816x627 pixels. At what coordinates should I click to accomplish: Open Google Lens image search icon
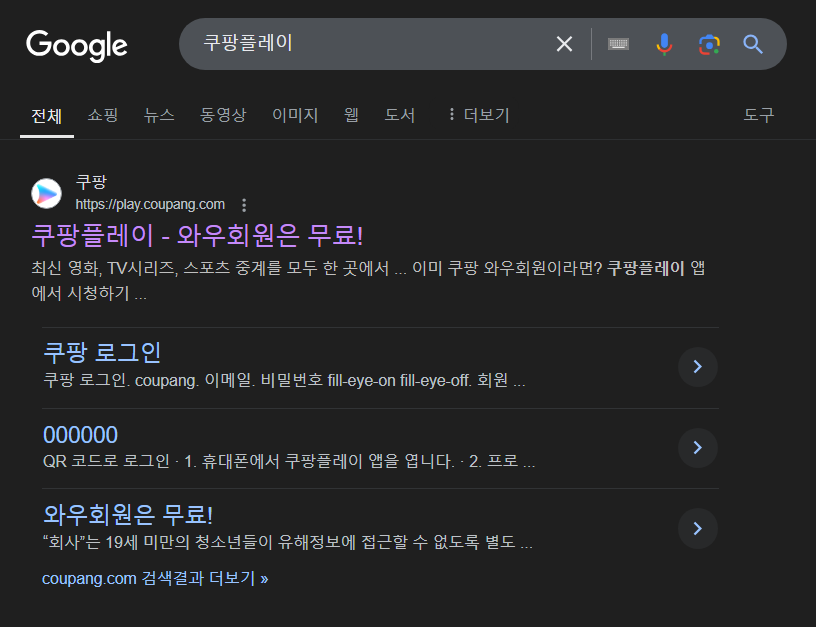[x=709, y=44]
